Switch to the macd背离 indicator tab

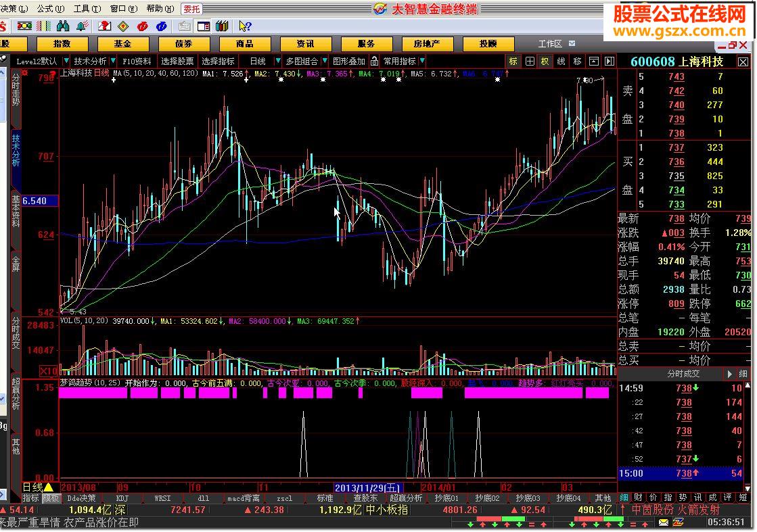point(244,498)
